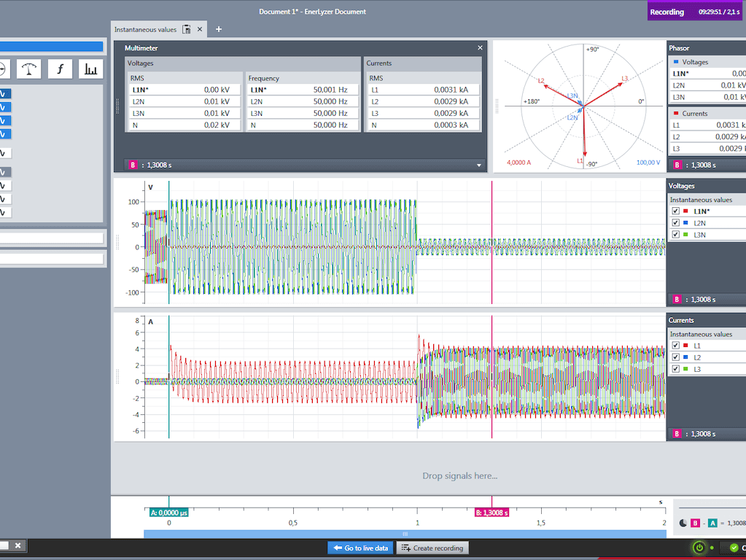Viewport: 746px width, 560px height.
Task: Click the clock icon beside B minus A
Action: [x=683, y=523]
